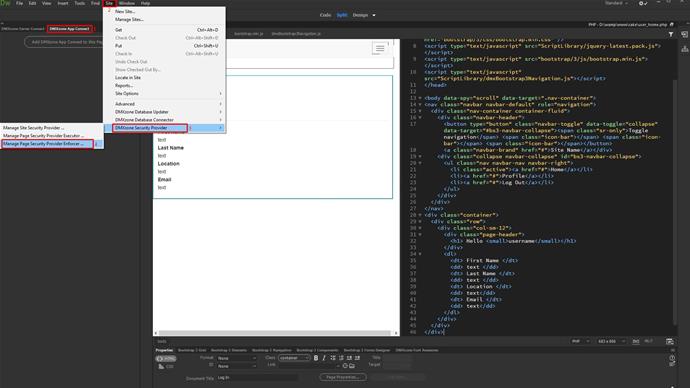Expand Site Options submenu
The width and height of the screenshot is (690, 388).
pos(164,93)
